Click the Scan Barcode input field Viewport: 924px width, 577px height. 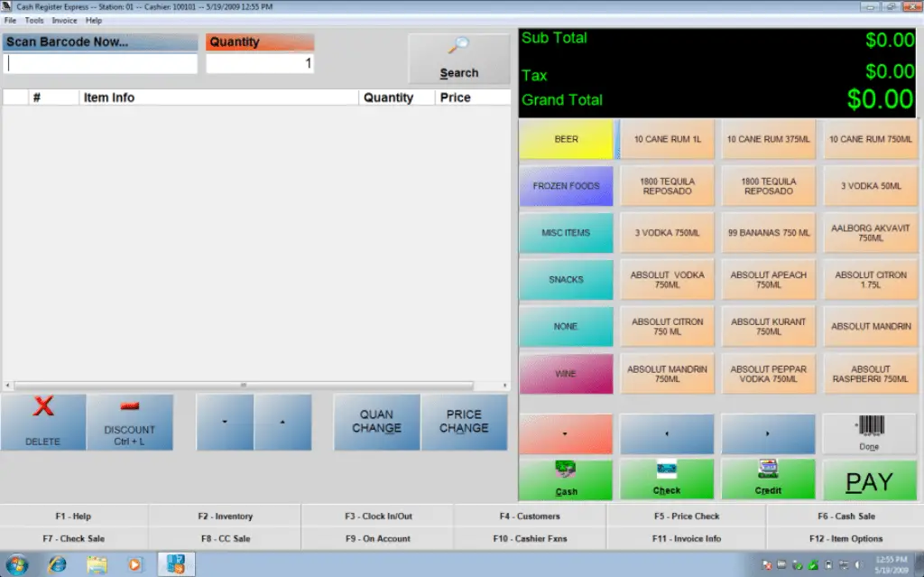[x=101, y=64]
